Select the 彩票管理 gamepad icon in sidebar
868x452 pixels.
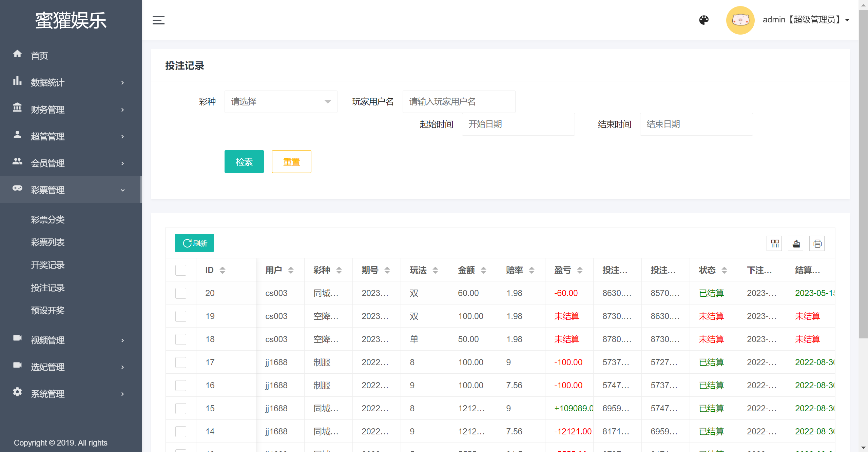tap(17, 190)
